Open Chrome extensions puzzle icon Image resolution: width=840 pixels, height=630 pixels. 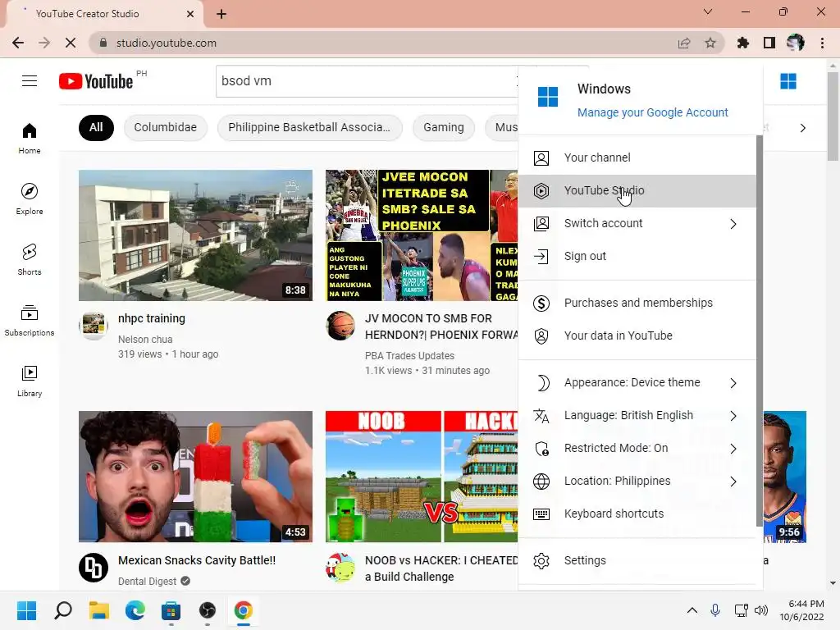[x=743, y=43]
